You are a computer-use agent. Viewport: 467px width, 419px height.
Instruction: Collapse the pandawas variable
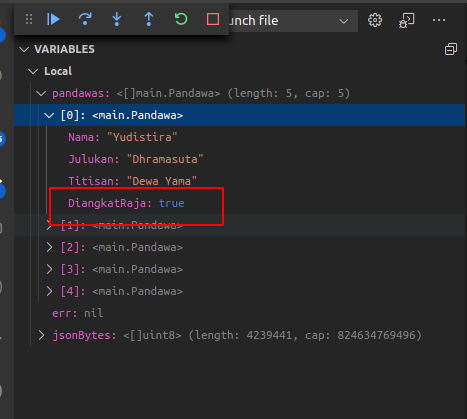[41, 93]
